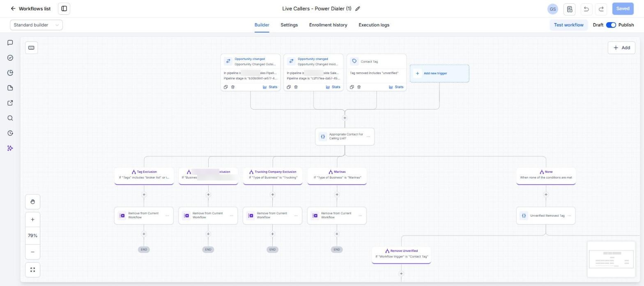The image size is (644, 286).
Task: Open the Standard builder dropdown
Action: pos(36,25)
